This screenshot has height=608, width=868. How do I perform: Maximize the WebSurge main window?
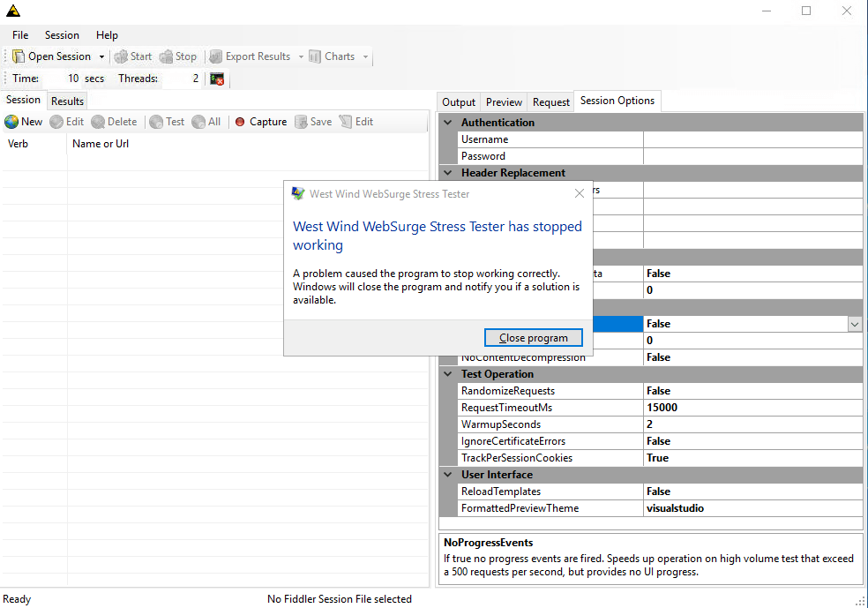tap(806, 11)
